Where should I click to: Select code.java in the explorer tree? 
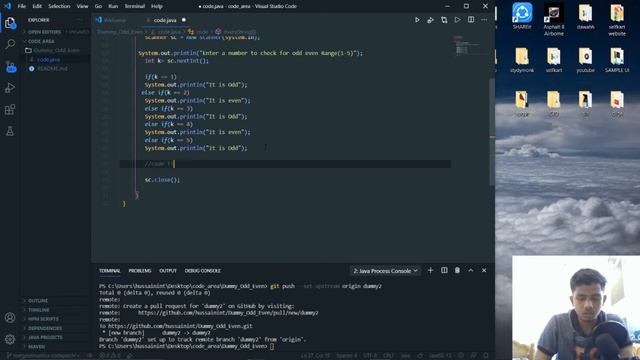pyautogui.click(x=56, y=60)
